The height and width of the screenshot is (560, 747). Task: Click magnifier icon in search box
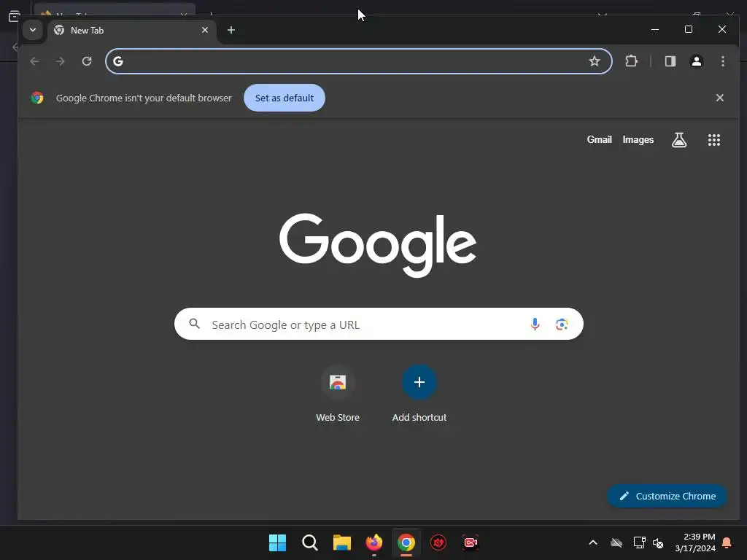click(x=194, y=324)
